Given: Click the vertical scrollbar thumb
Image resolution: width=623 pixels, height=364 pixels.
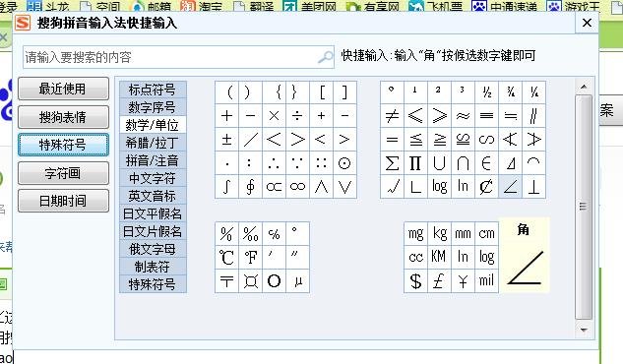Looking at the screenshot, I should (584, 207).
